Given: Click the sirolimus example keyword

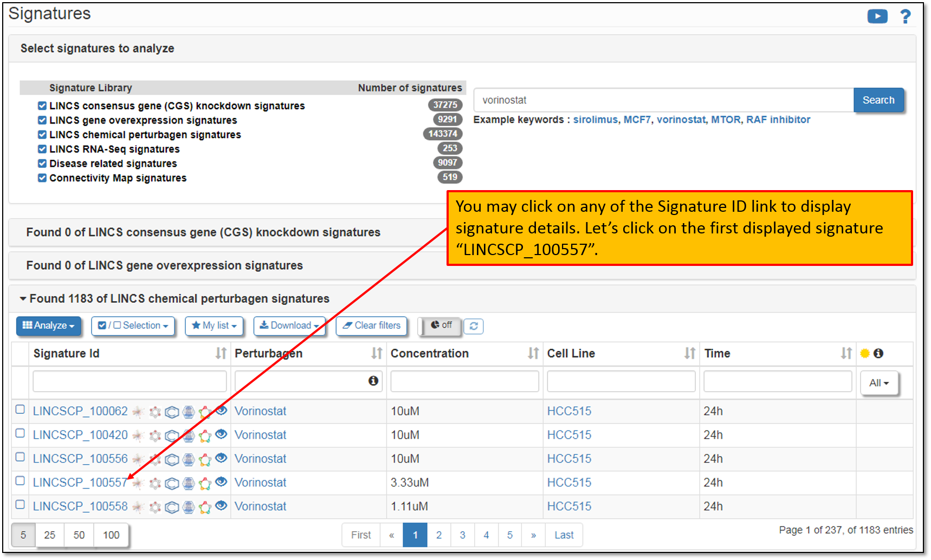Looking at the screenshot, I should 595,120.
